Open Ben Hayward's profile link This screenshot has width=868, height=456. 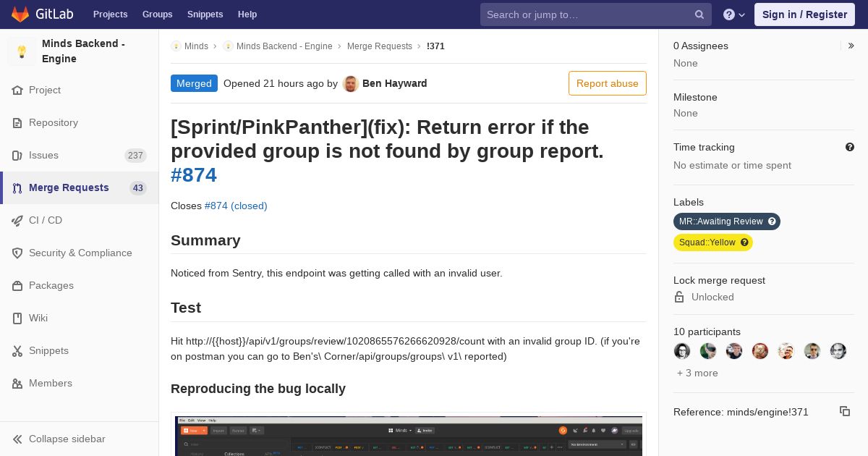(x=394, y=83)
